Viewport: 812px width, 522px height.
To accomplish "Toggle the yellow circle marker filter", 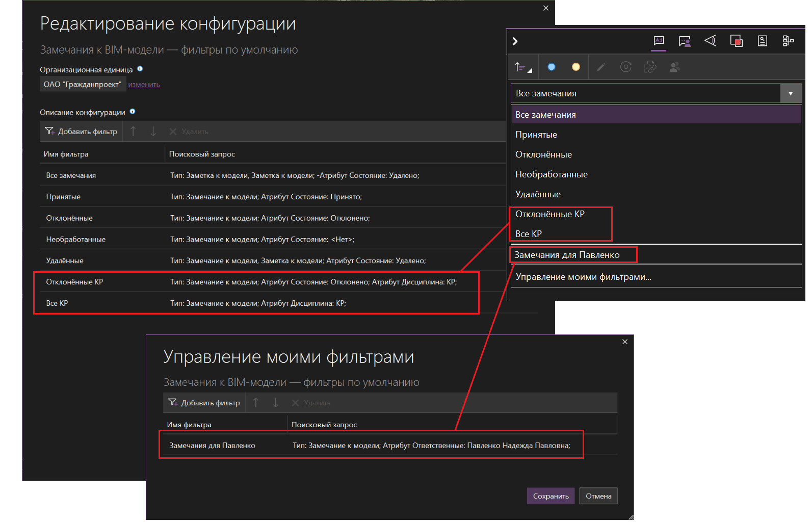I will click(575, 67).
